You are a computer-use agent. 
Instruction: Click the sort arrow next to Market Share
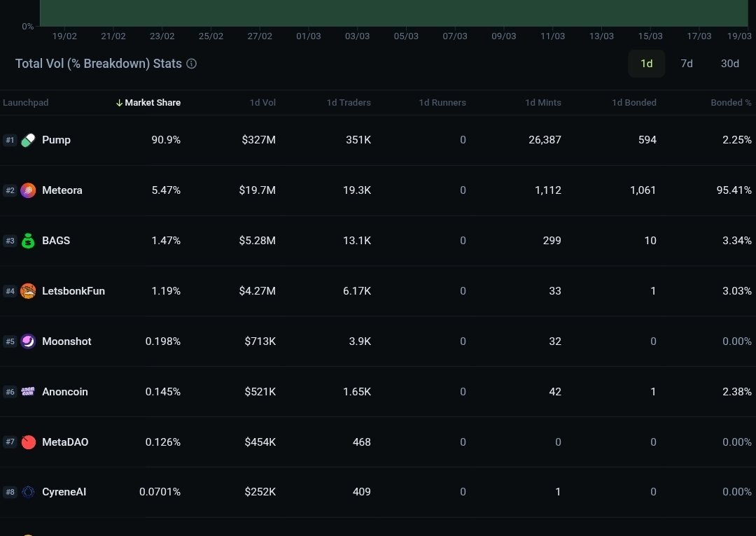[119, 103]
